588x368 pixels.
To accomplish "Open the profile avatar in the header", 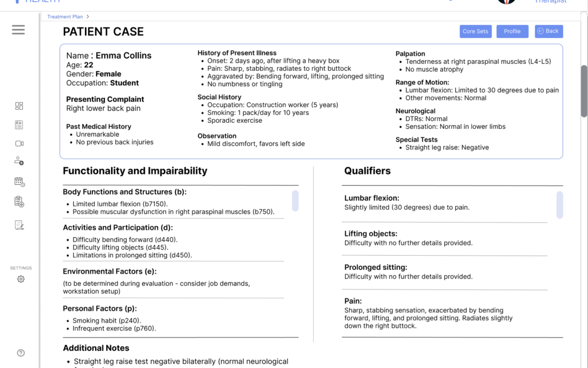I will [506, 2].
